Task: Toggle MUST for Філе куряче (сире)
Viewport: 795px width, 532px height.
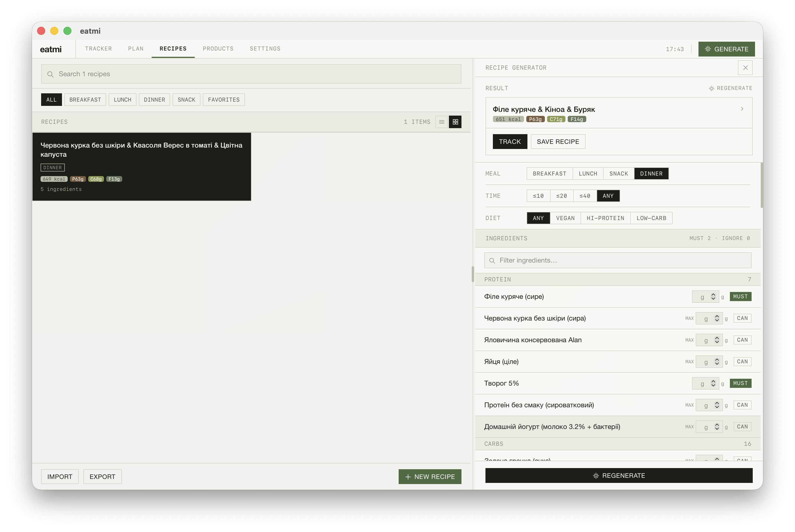Action: click(740, 297)
